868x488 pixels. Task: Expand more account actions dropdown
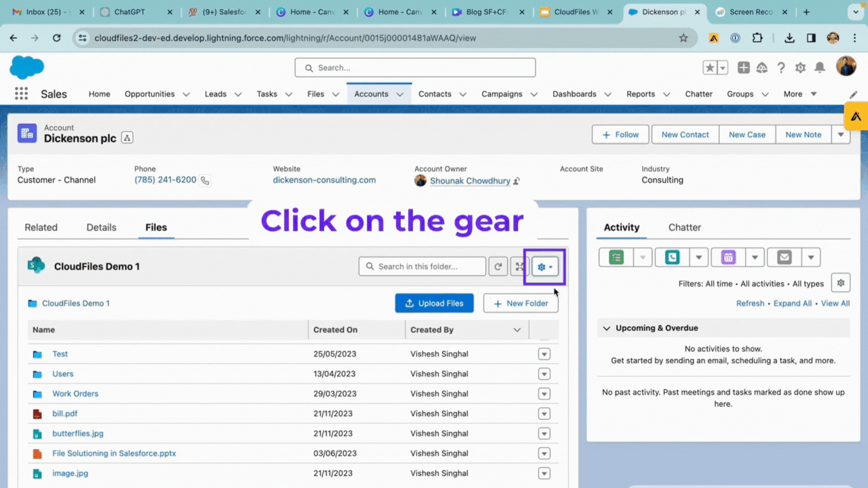840,135
